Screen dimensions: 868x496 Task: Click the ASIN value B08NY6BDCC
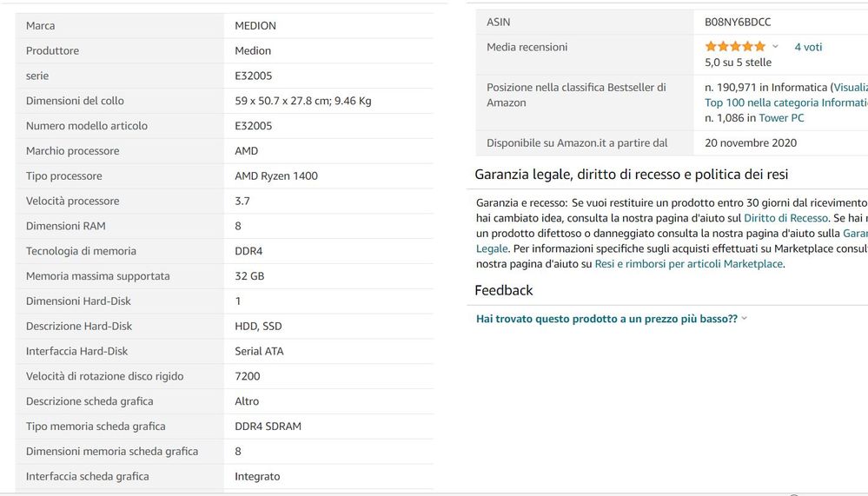tap(738, 22)
